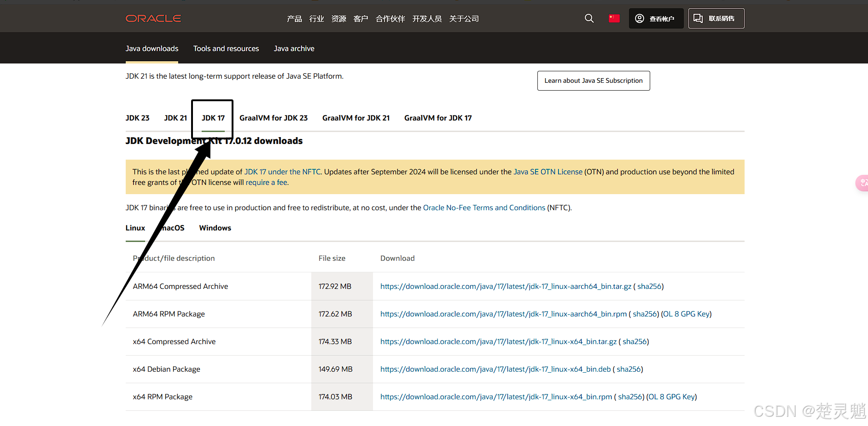The image size is (868, 426).
Task: Open the 客户 menu
Action: click(361, 19)
